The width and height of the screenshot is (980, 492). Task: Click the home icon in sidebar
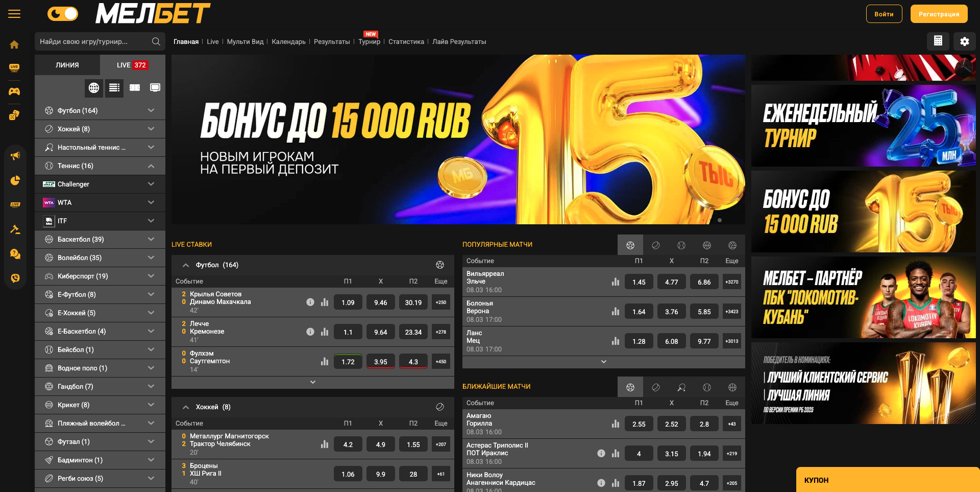point(14,45)
